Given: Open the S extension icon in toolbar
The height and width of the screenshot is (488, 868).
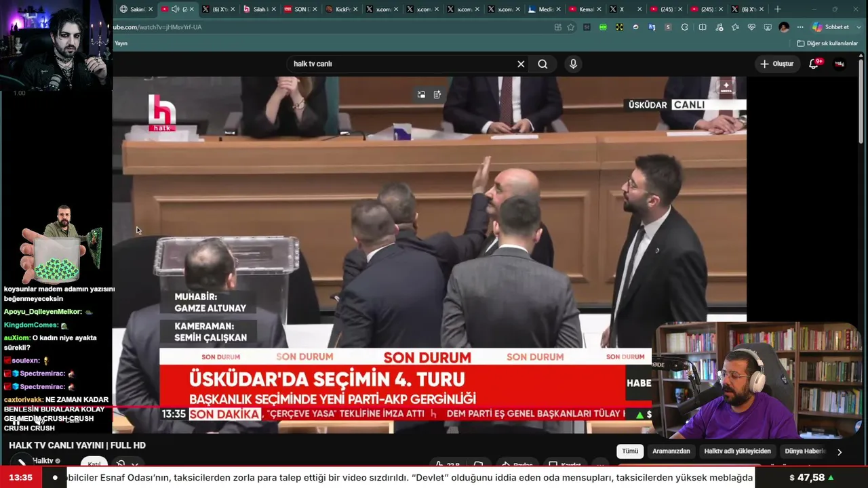Looking at the screenshot, I should [668, 27].
